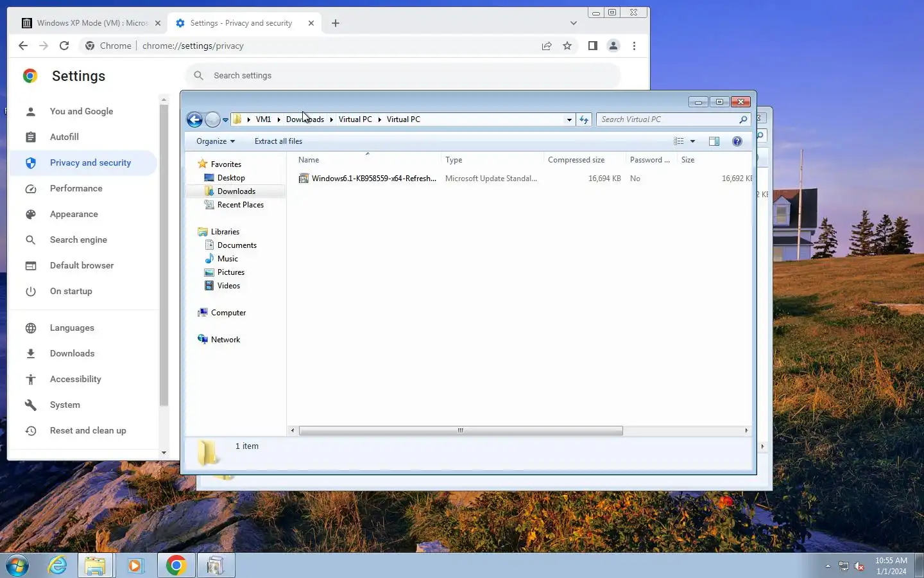Click the Search settings field
Screen dimensions: 924x578
[x=403, y=75]
